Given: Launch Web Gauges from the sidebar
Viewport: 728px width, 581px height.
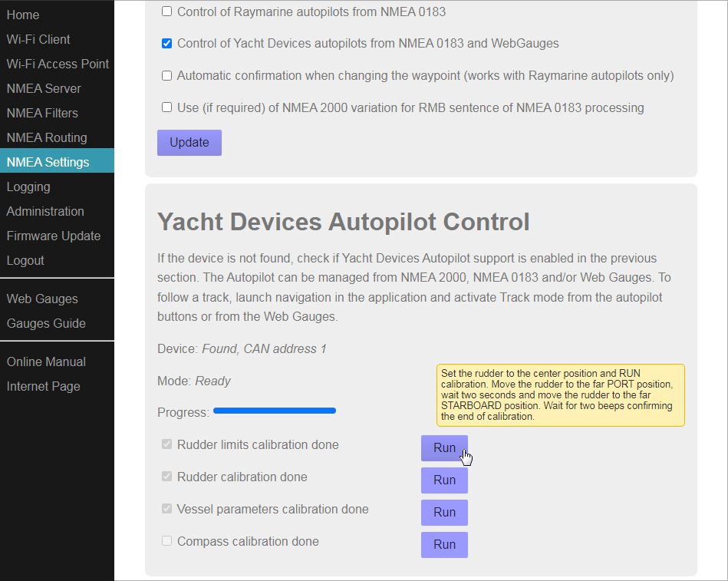Looking at the screenshot, I should pyautogui.click(x=42, y=299).
